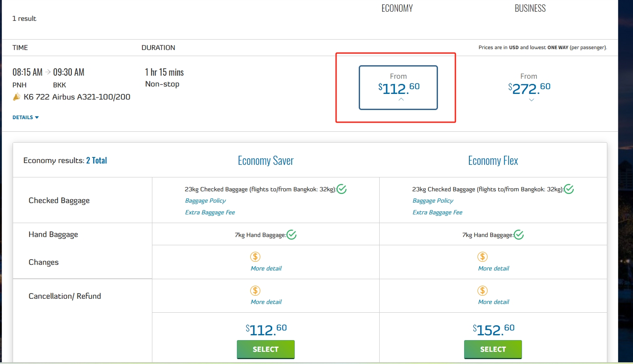Click the $112.60 price above Economy Saver SELECT
Viewport: 633px width, 364px height.
point(266,330)
